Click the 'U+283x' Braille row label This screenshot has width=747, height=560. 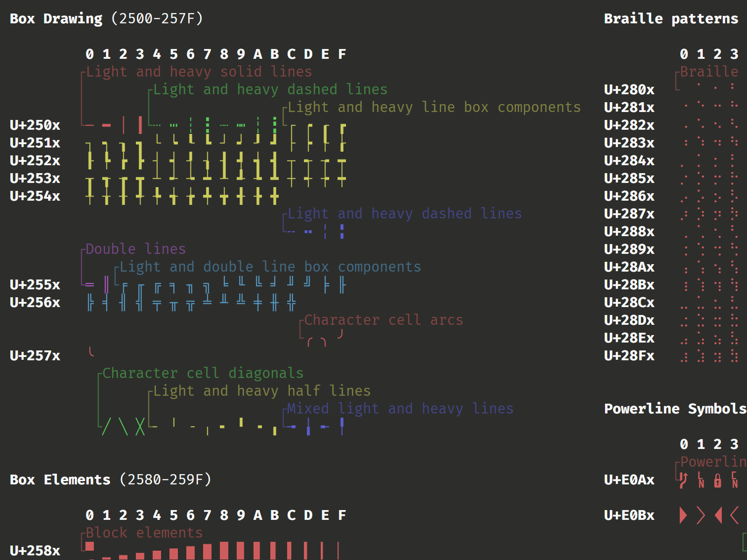click(x=629, y=143)
